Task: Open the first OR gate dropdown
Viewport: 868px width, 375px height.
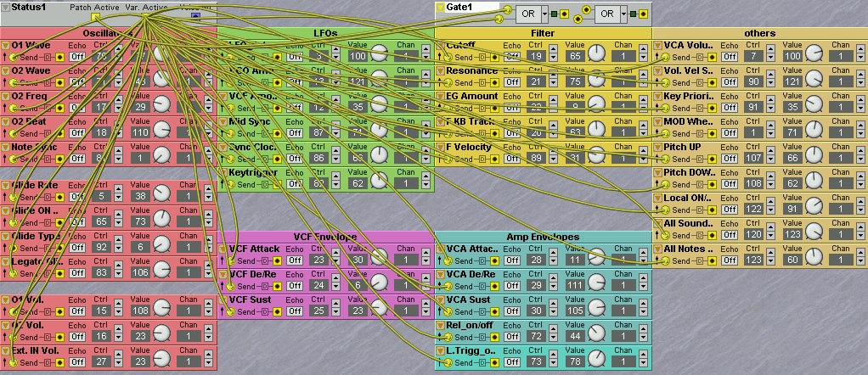Action: [546, 14]
